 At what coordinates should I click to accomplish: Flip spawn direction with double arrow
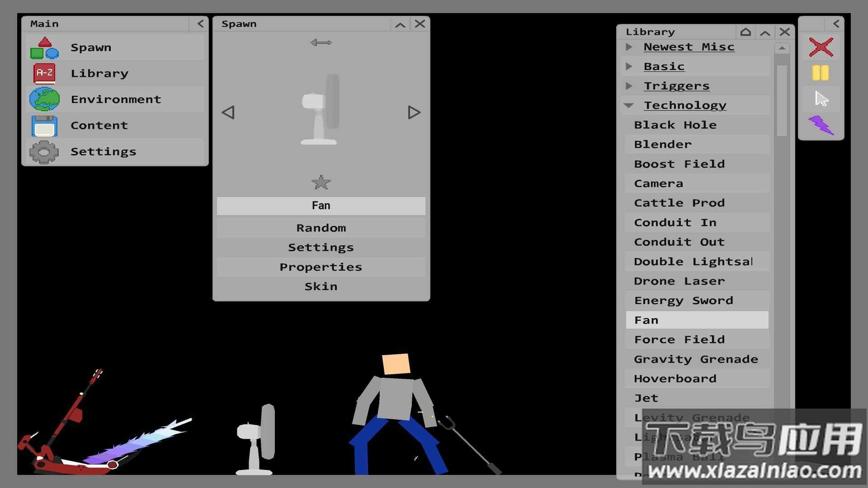pyautogui.click(x=321, y=42)
